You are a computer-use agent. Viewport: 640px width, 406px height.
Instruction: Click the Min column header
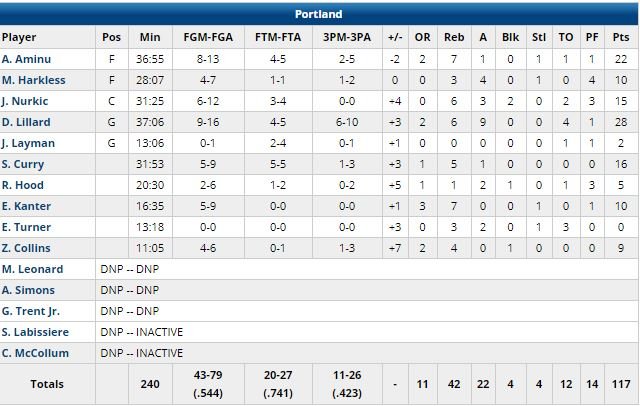tap(150, 37)
